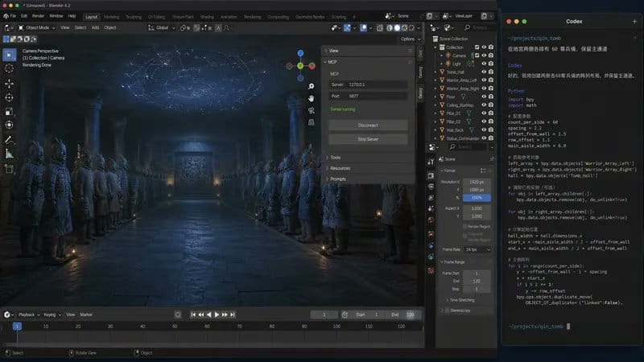Open the Object Mode dropdown
Image resolution: width=644 pixels, height=362 pixels.
pos(37,27)
